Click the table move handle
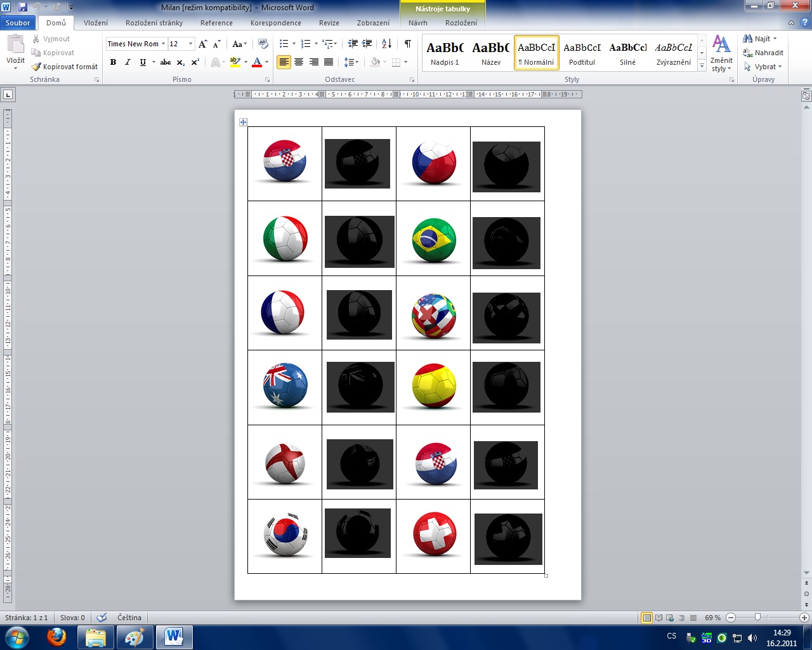812x650 pixels. coord(243,122)
